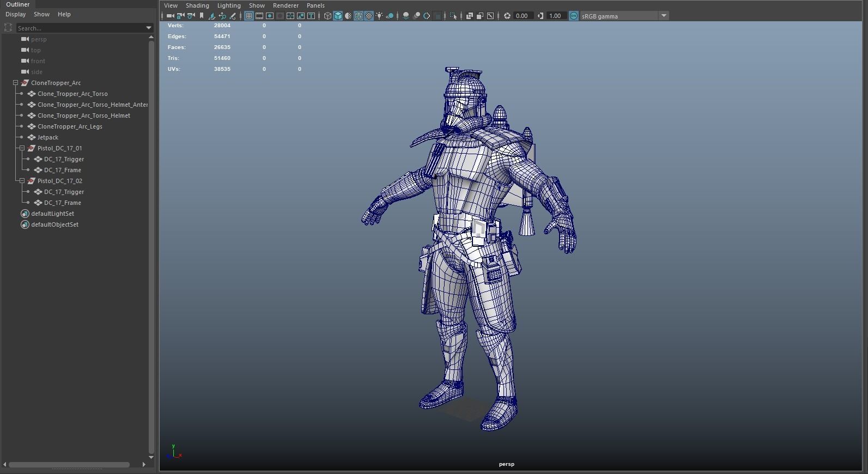
Task: Click the exposure value field 0.00
Action: 524,16
